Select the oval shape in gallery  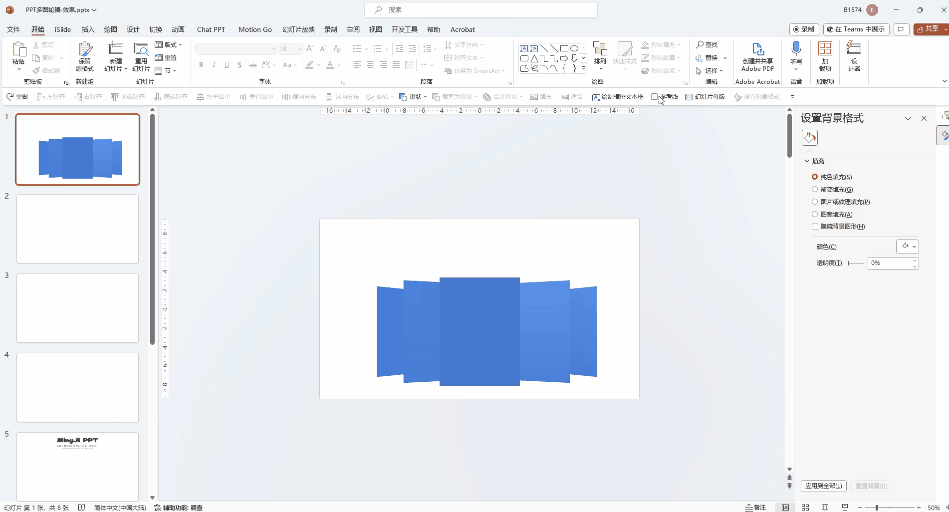point(574,48)
